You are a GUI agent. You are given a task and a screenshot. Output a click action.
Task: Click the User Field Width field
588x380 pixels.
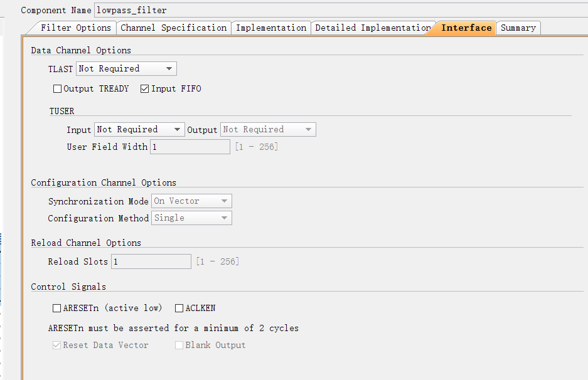pos(190,147)
